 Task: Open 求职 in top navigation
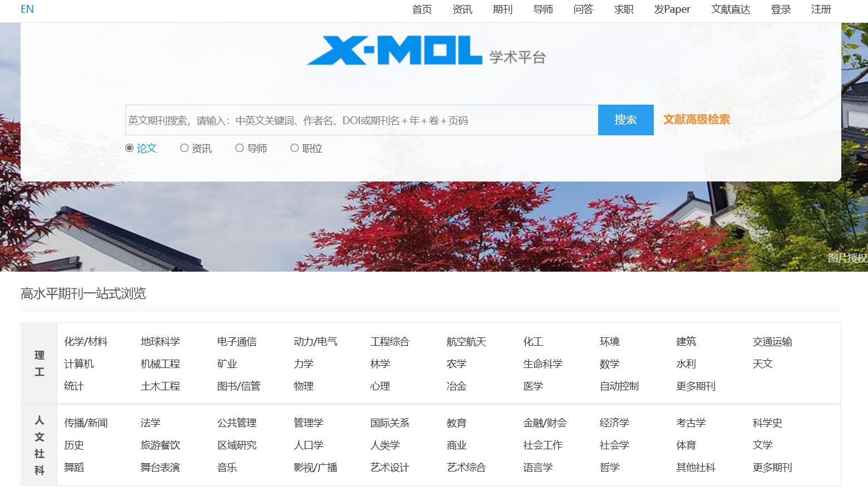(x=624, y=9)
